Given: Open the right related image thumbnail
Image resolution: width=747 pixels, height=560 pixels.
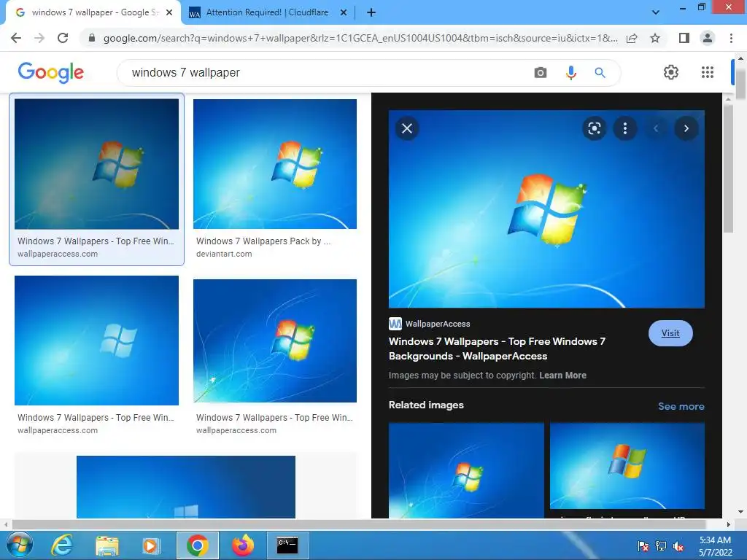Looking at the screenshot, I should 627,466.
